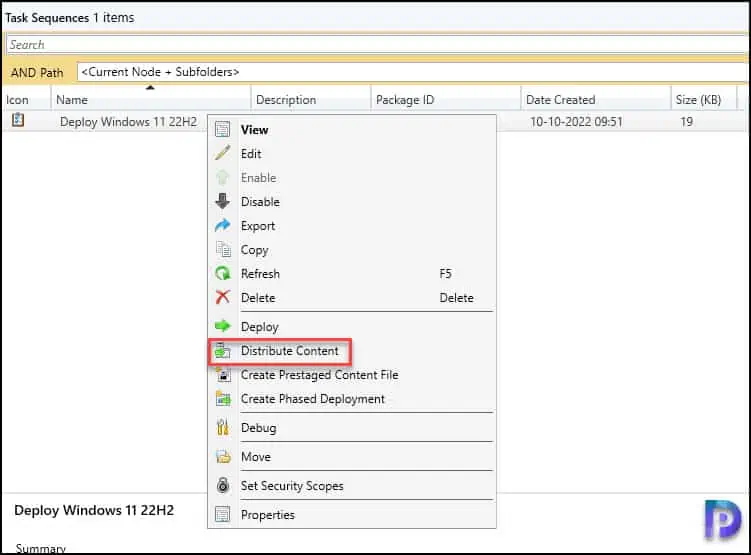Click the pencil Edit icon
Image resolution: width=751 pixels, height=555 pixels.
click(x=222, y=153)
